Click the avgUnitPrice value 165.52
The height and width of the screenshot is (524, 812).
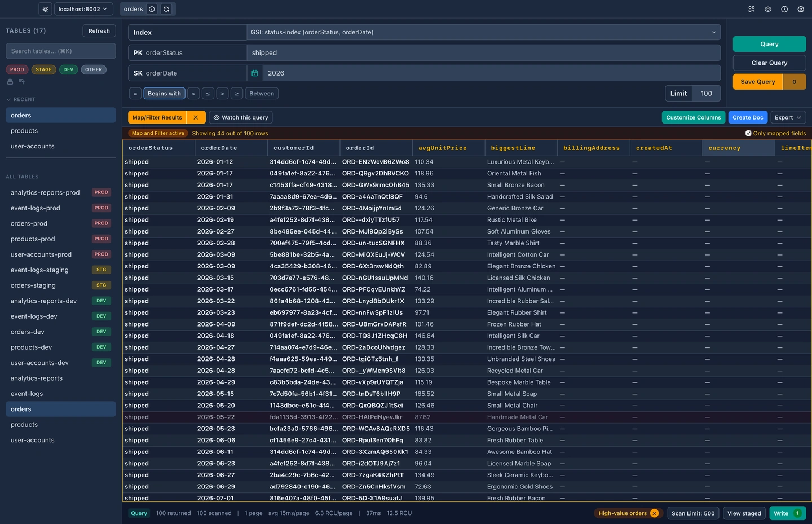[425, 394]
